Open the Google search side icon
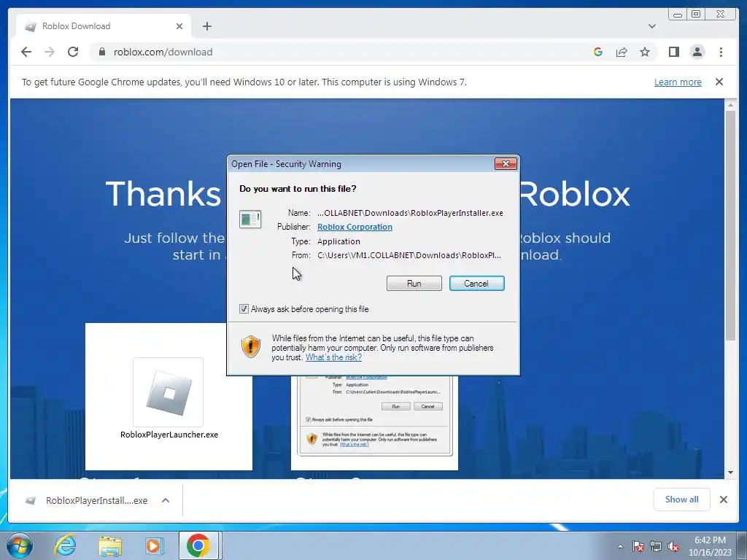The width and height of the screenshot is (747, 560). coord(598,52)
